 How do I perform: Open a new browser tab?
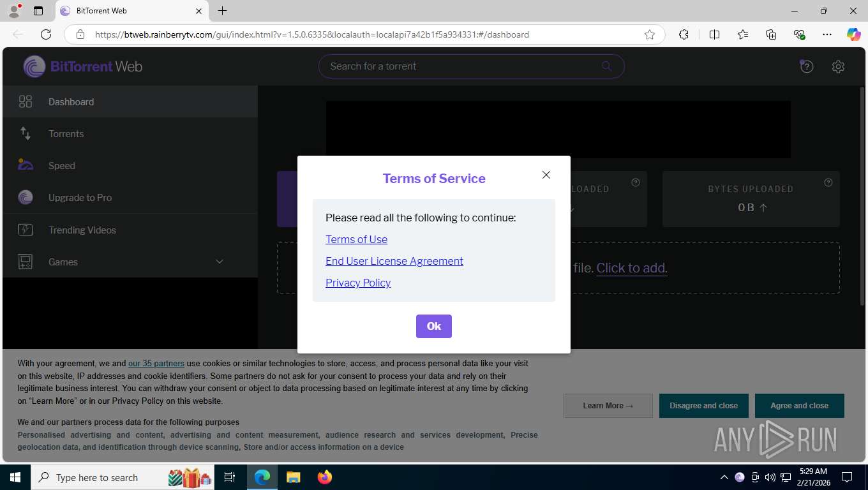tap(222, 11)
